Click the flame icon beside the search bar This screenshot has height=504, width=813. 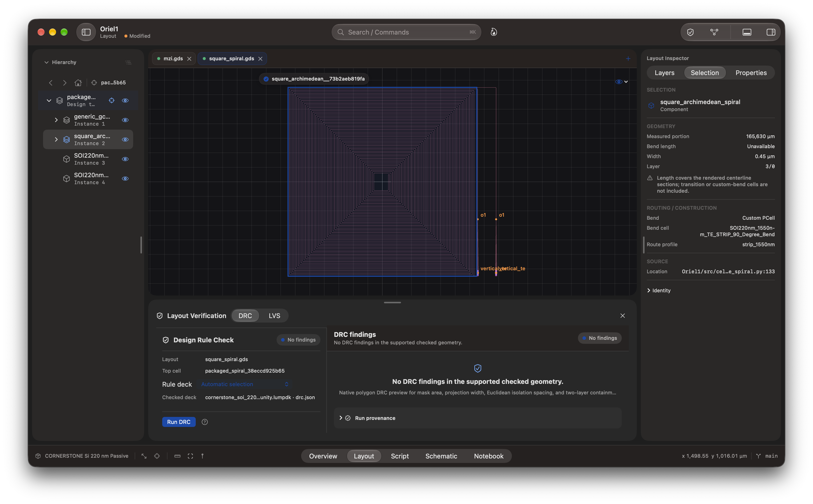click(494, 32)
